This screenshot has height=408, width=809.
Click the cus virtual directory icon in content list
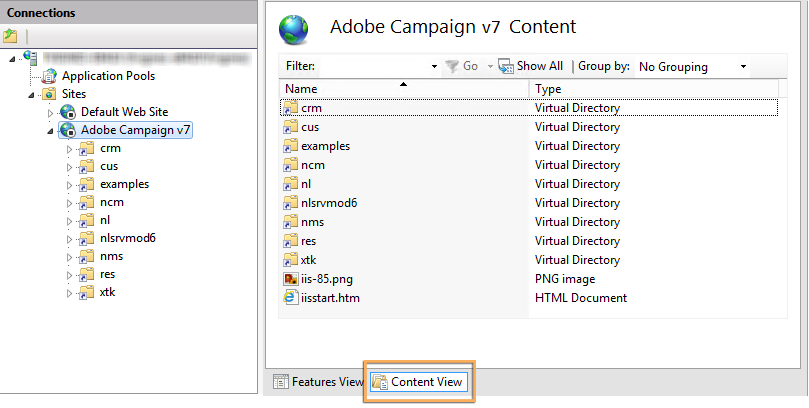tap(291, 127)
